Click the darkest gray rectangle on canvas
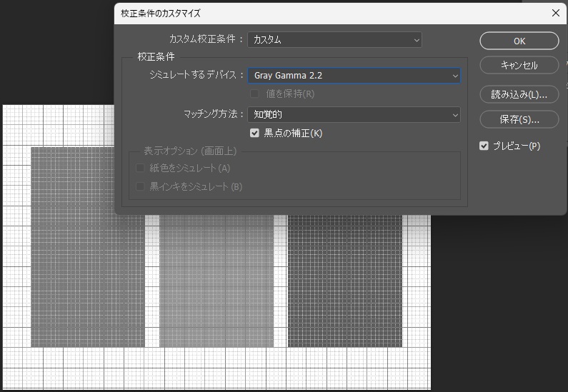This screenshot has width=568, height=392. click(345, 281)
